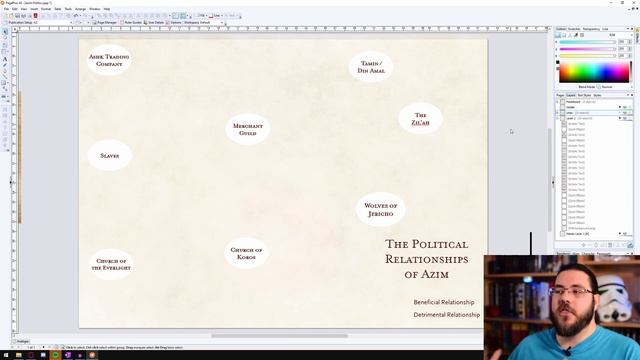Switch to the Character tab at bottom
This screenshot has width=640, height=360.
[x=588, y=253]
